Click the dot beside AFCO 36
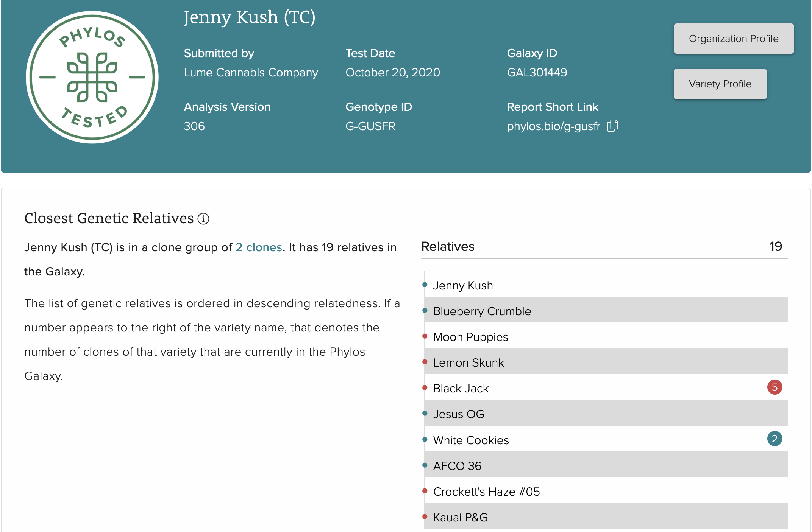The width and height of the screenshot is (812, 532). pos(425,465)
